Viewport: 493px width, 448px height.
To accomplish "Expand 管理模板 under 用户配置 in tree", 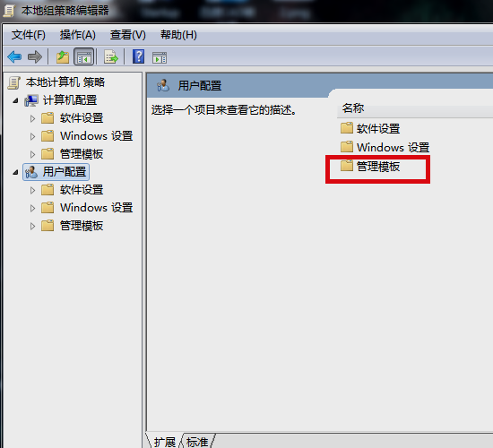I will [32, 226].
